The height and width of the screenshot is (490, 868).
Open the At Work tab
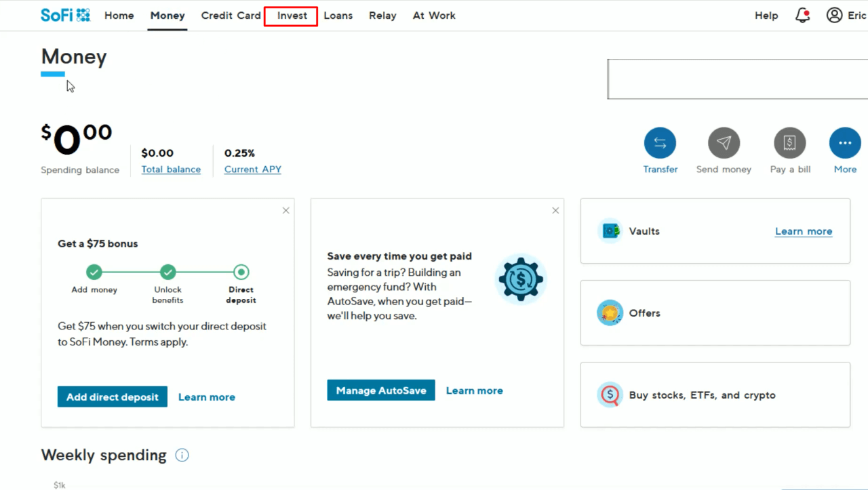434,16
